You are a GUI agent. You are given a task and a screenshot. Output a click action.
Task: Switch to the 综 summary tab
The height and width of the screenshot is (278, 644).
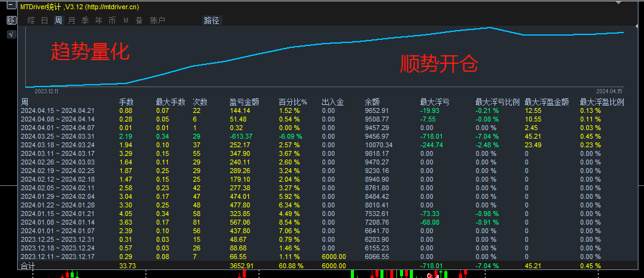(x=31, y=20)
